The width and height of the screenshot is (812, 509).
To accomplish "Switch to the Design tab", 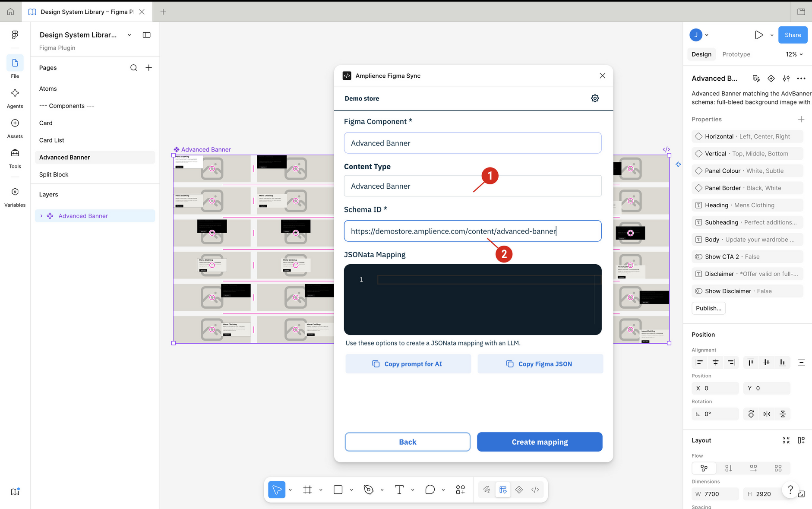I will 701,54.
